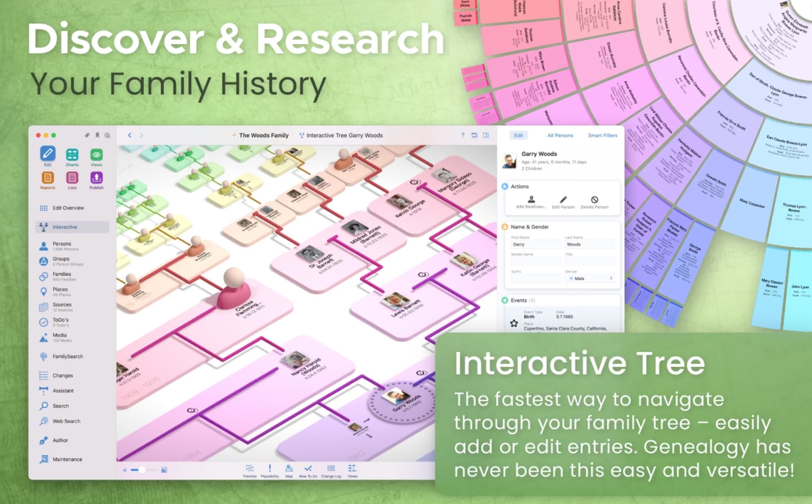Open Plausibility in bottom toolbar

tap(269, 471)
